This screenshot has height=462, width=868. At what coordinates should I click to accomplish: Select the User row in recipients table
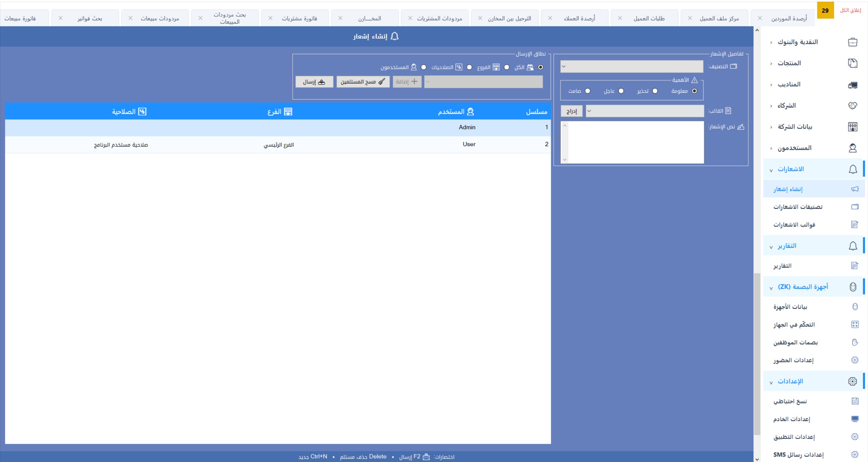(x=278, y=144)
